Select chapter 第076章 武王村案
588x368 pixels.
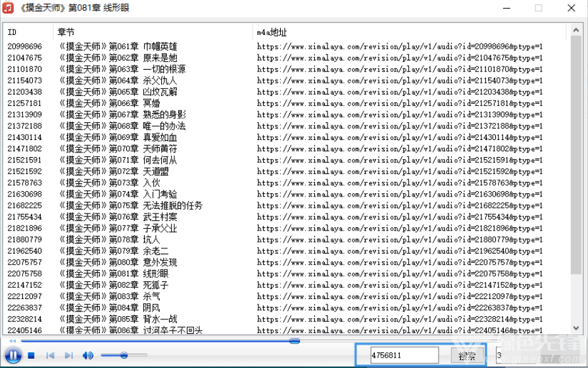point(118,217)
